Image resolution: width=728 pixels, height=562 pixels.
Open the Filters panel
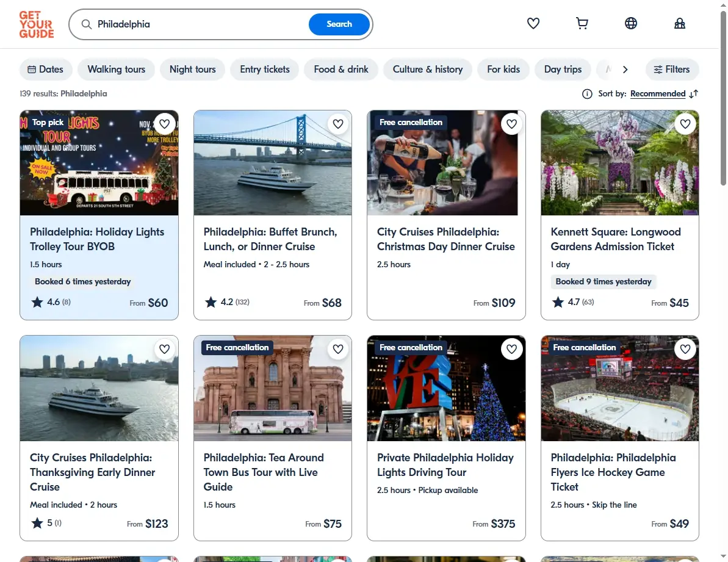[x=672, y=70]
